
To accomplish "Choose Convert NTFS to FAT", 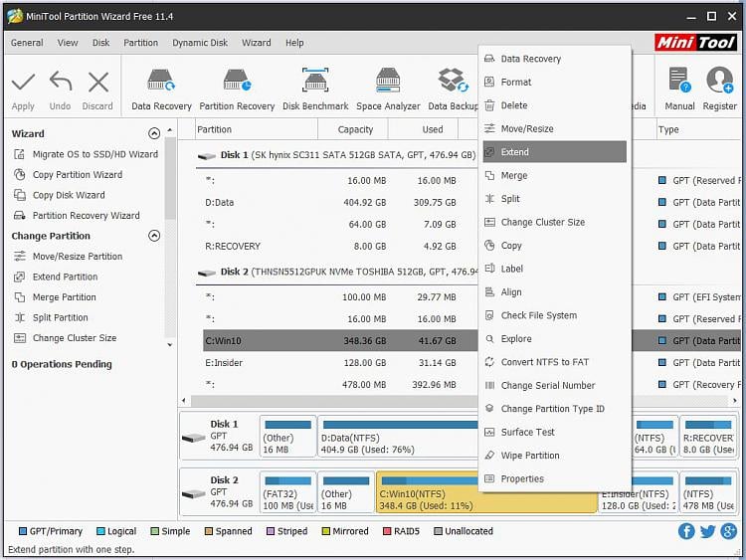I will click(554, 362).
